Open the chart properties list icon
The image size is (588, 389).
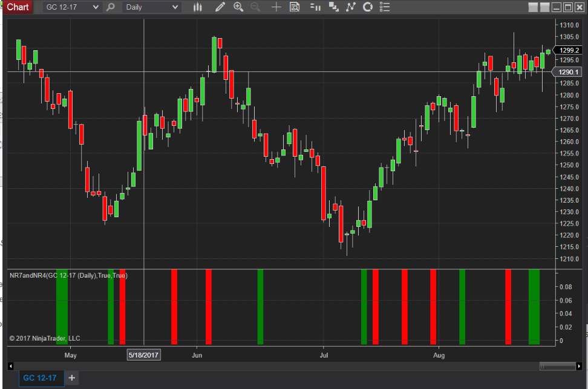pos(385,7)
